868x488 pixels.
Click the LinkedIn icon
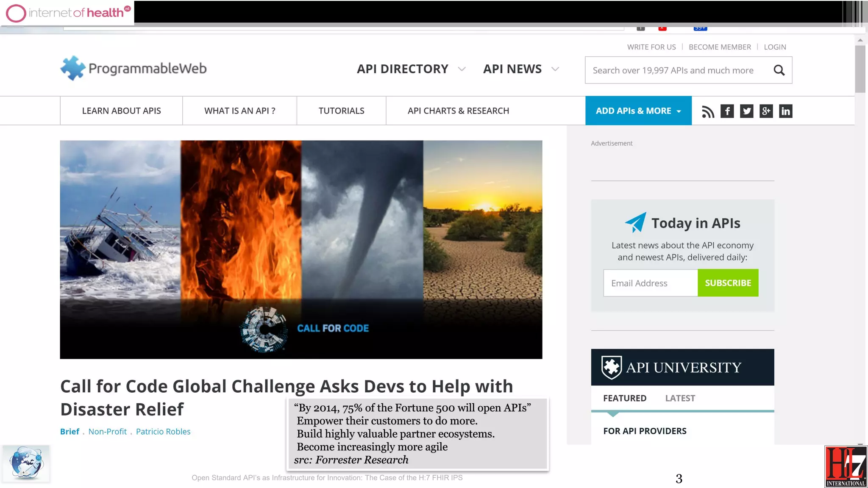pyautogui.click(x=785, y=111)
